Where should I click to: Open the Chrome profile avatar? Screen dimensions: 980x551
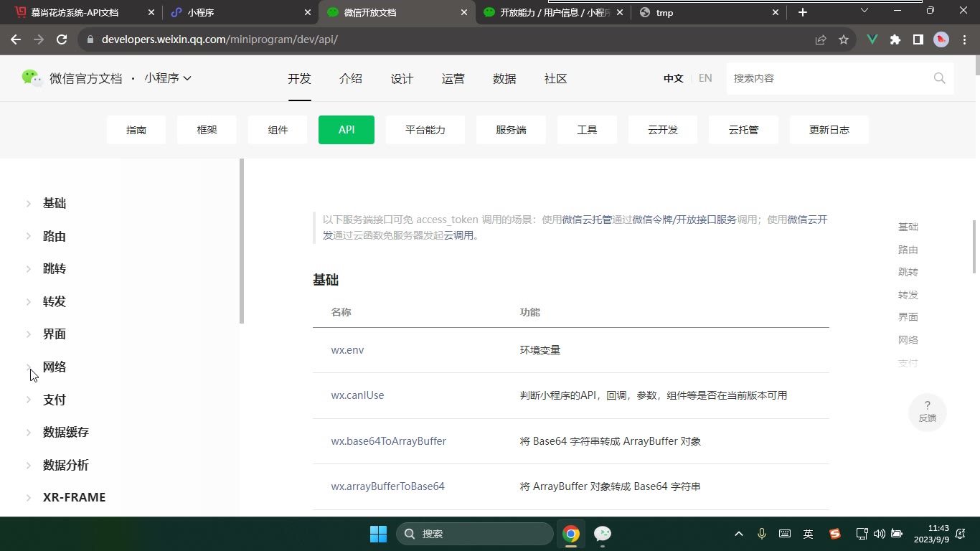(x=941, y=39)
